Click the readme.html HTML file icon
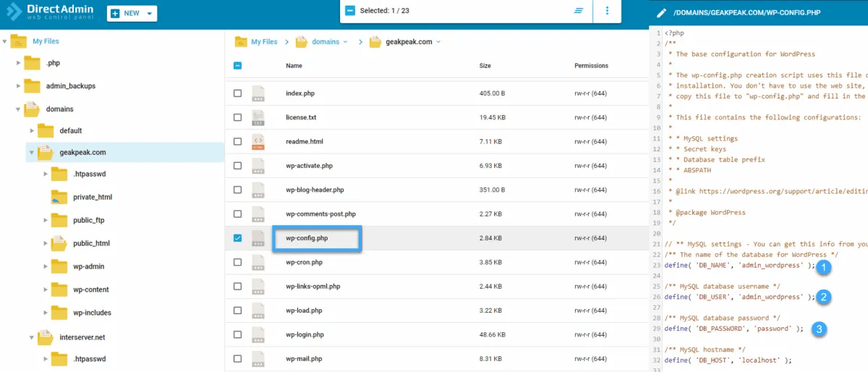This screenshot has width=868, height=372. [258, 142]
